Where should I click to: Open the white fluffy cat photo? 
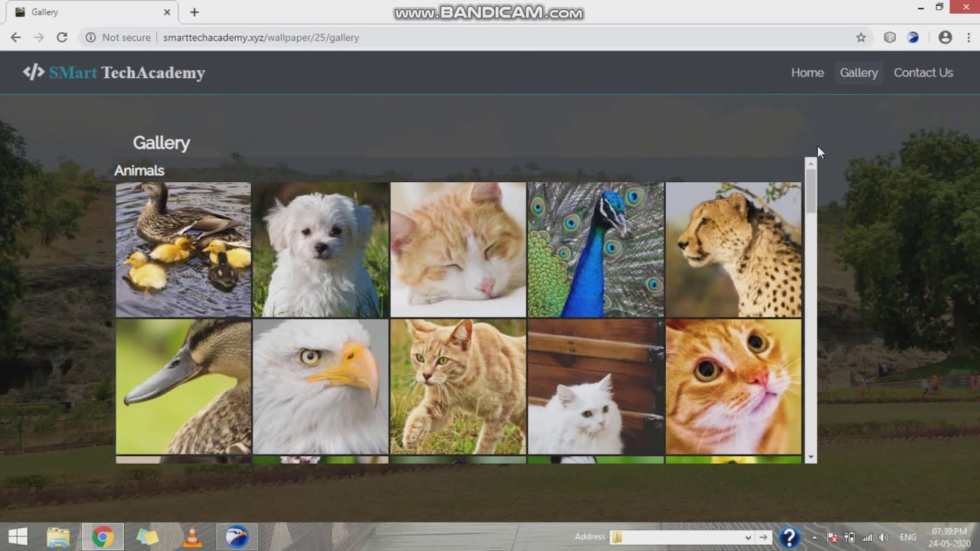pyautogui.click(x=596, y=386)
